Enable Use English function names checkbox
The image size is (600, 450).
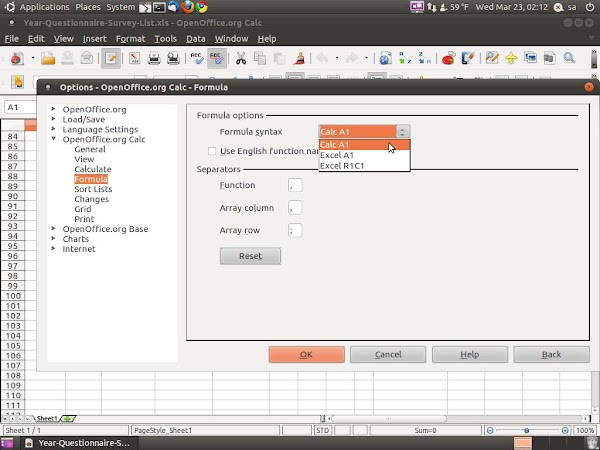click(x=212, y=151)
